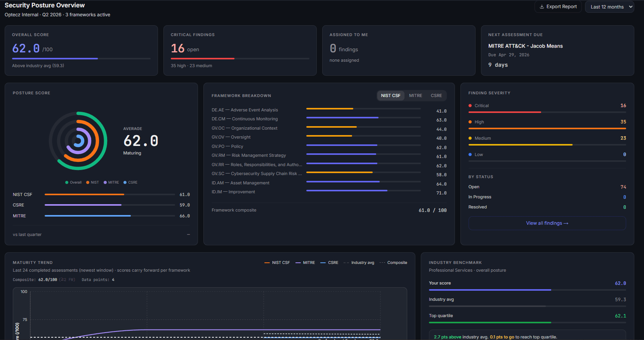Select the ID.IM Improvement row
This screenshot has width=644, height=340.
(329, 192)
